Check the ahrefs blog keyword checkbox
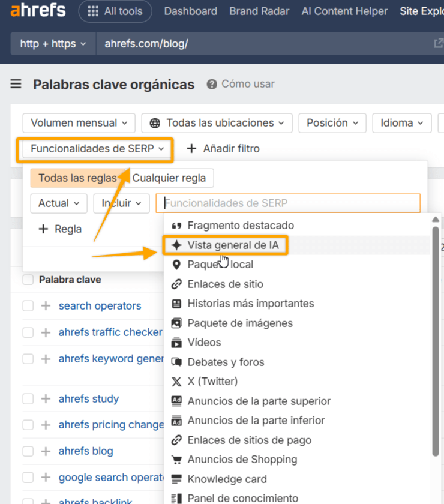The image size is (444, 504). 28,451
